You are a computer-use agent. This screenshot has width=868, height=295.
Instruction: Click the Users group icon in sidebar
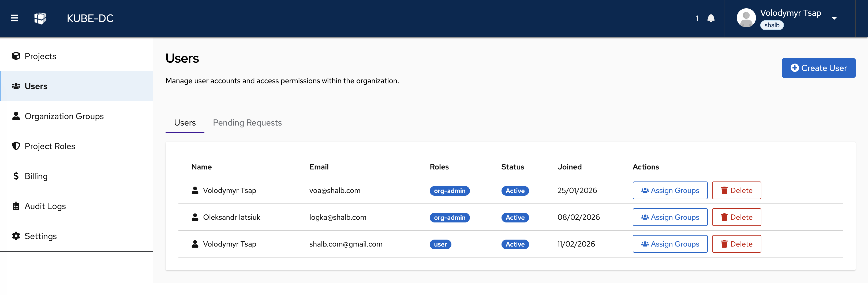[x=15, y=86]
